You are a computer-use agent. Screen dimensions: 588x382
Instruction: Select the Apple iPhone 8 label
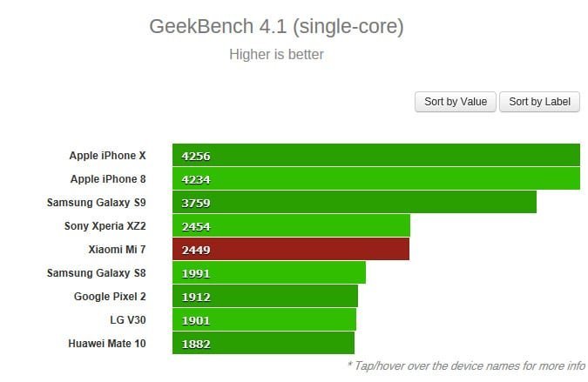[x=108, y=179]
